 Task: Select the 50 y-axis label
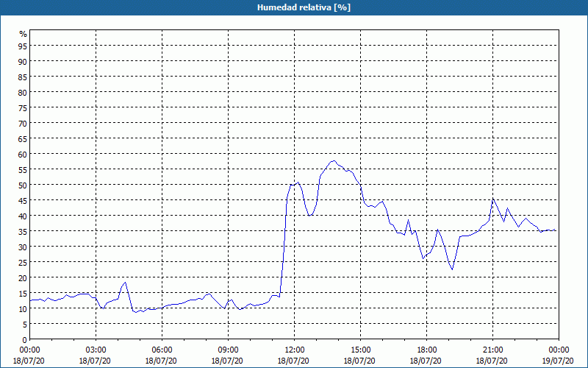23,185
